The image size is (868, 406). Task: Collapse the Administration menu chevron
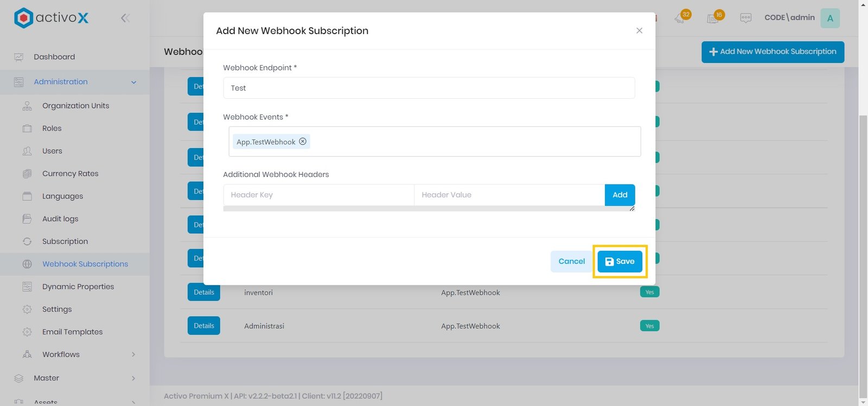coord(133,83)
